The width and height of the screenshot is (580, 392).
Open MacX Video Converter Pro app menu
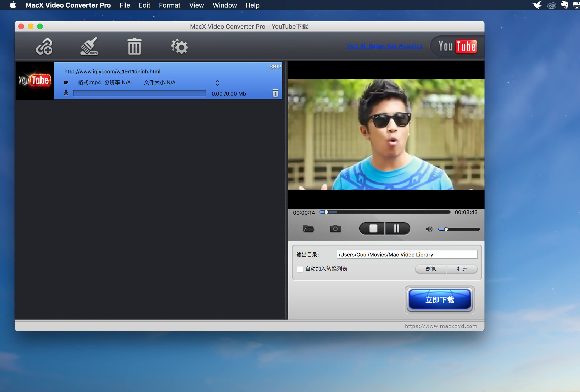coord(68,5)
